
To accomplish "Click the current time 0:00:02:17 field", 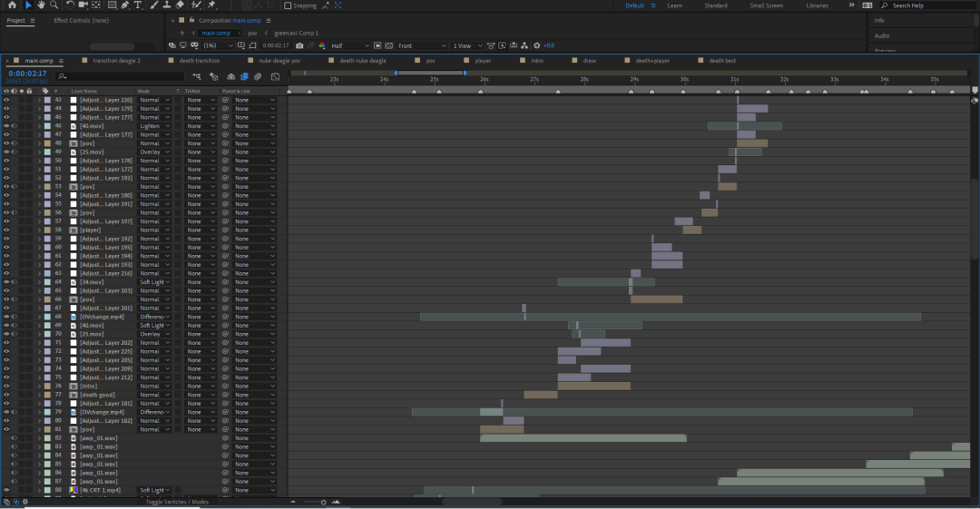I will (27, 73).
